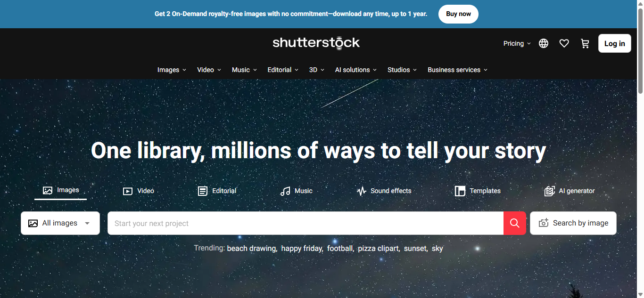
Task: Select the Video search tab
Action: (139, 191)
